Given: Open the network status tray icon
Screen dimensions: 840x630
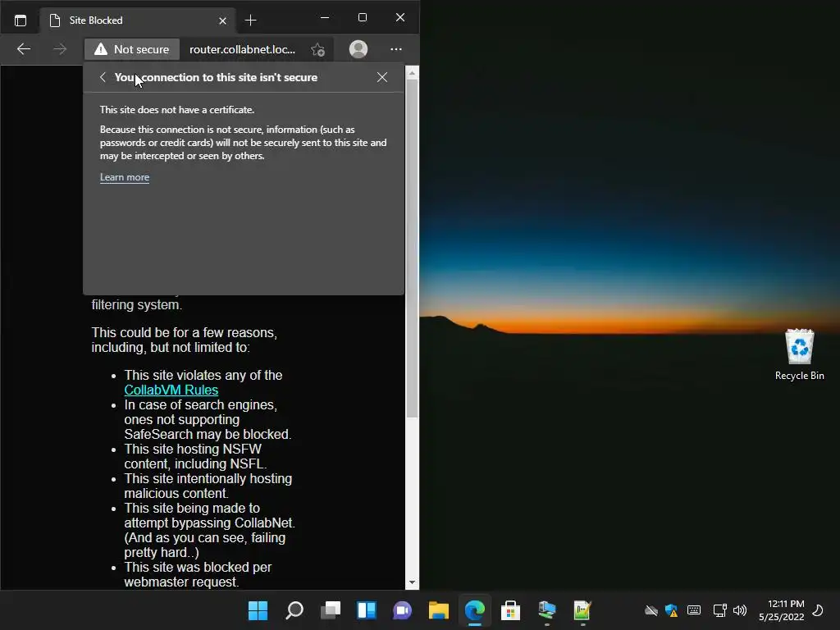Looking at the screenshot, I should (x=719, y=610).
